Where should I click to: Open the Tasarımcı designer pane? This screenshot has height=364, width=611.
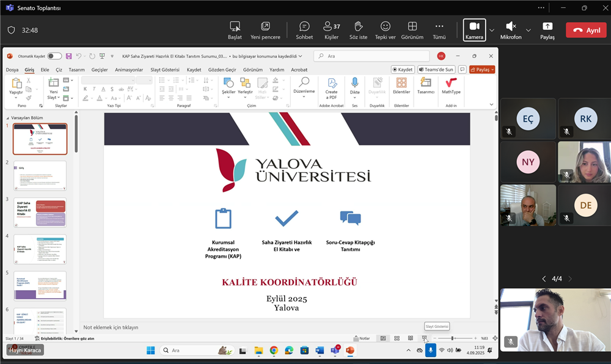[x=425, y=86]
